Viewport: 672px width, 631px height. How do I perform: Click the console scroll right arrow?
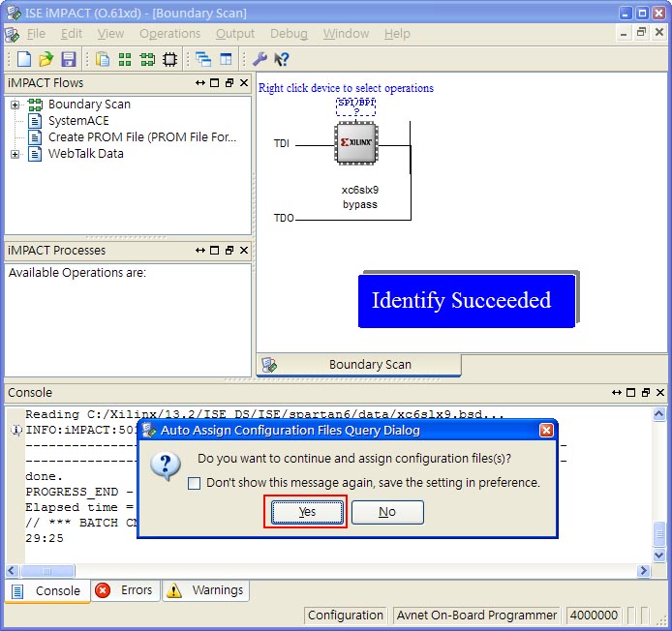click(x=643, y=571)
